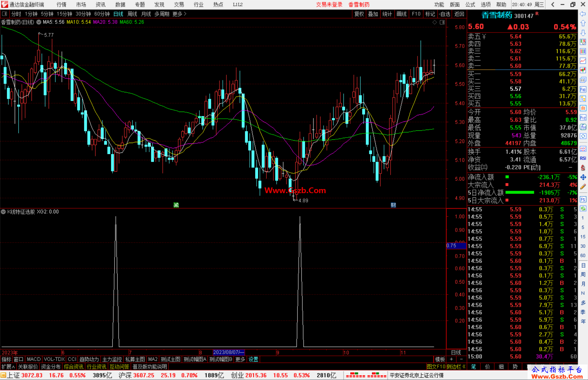Screen dimensions: 588x380
Task: Expand 更多 in indicator tab row
Action: point(240,360)
